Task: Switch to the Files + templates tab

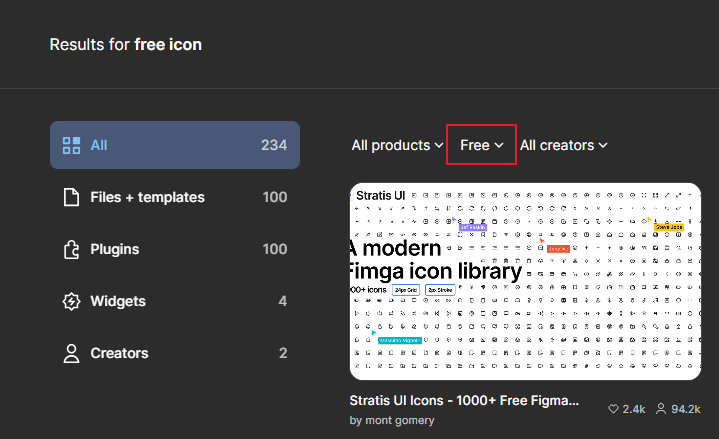Action: point(175,197)
